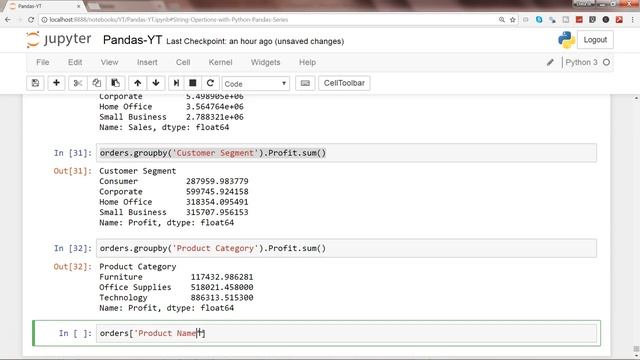This screenshot has height=360, width=640.
Task: Cut selected cells with the scissors icon
Action: pyautogui.click(x=77, y=83)
